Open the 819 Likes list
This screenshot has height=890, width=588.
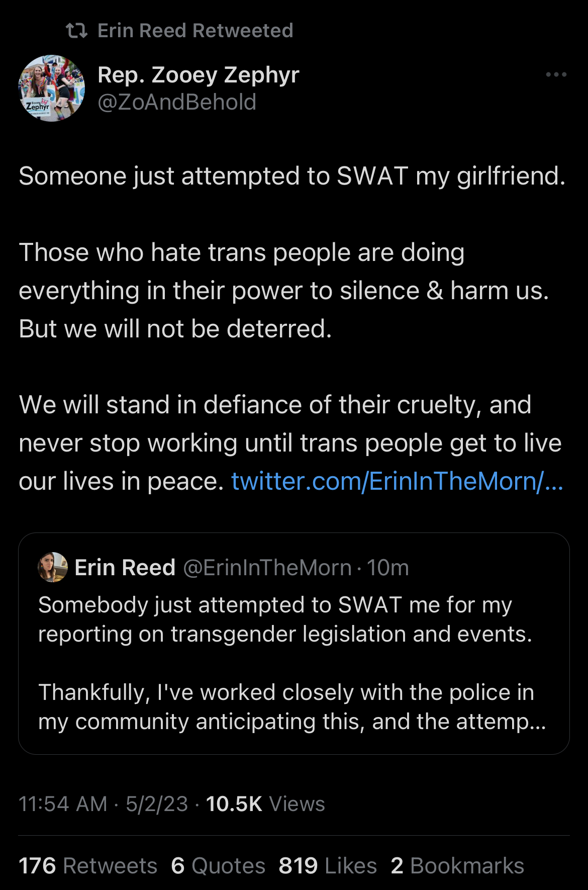[x=328, y=866]
